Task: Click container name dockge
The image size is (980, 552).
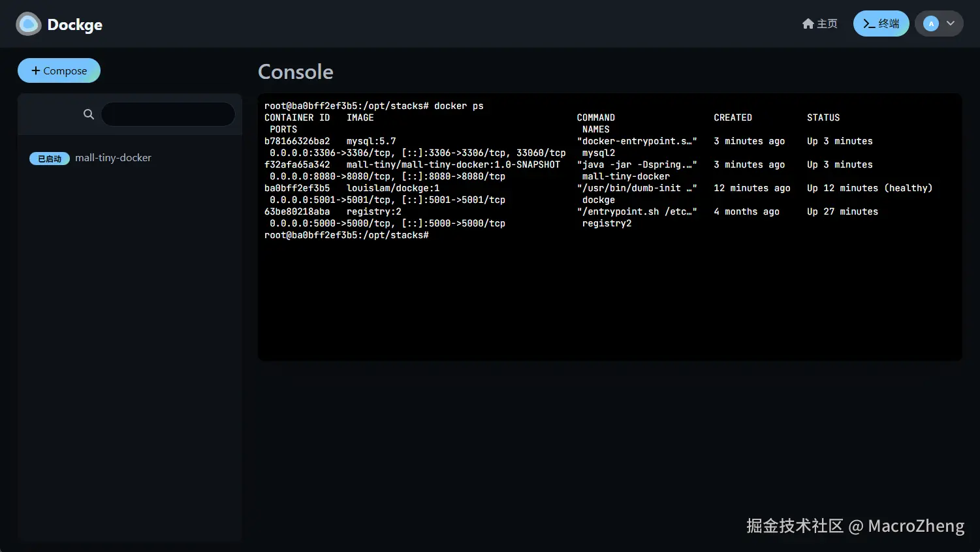Action: point(599,200)
